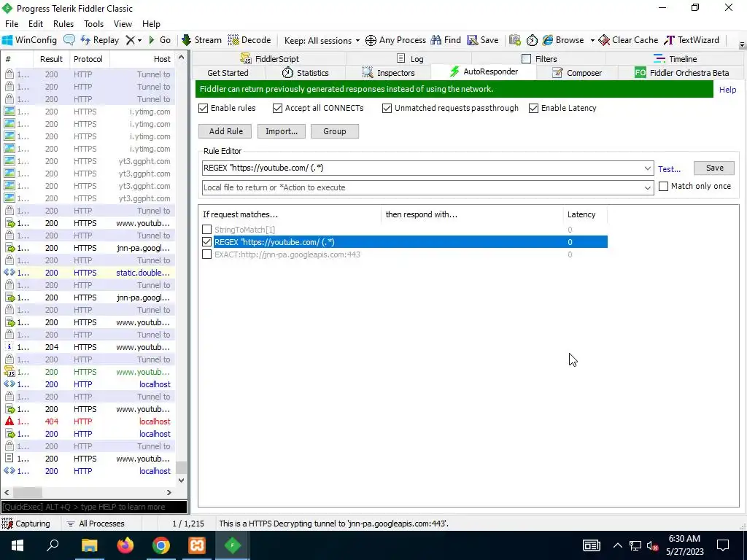The image size is (747, 560).
Task: Click the Test... link
Action: pos(669,169)
